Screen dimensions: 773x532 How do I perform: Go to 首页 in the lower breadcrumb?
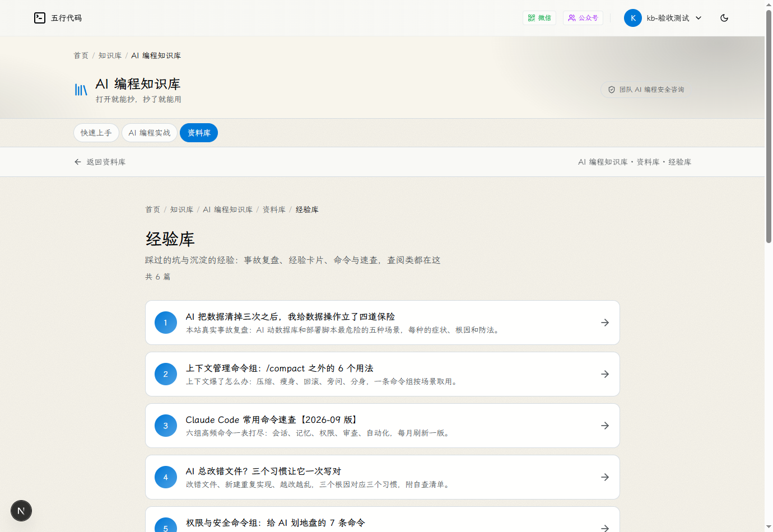(x=153, y=209)
